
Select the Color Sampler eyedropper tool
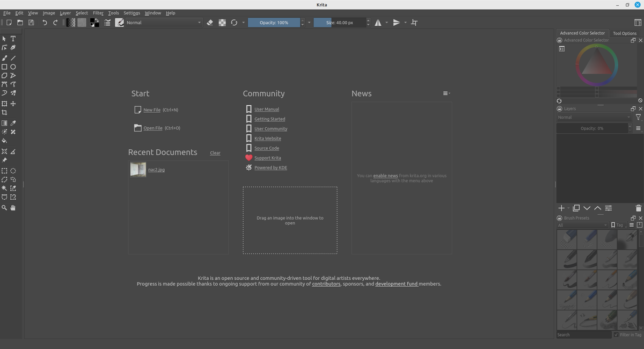[13, 123]
